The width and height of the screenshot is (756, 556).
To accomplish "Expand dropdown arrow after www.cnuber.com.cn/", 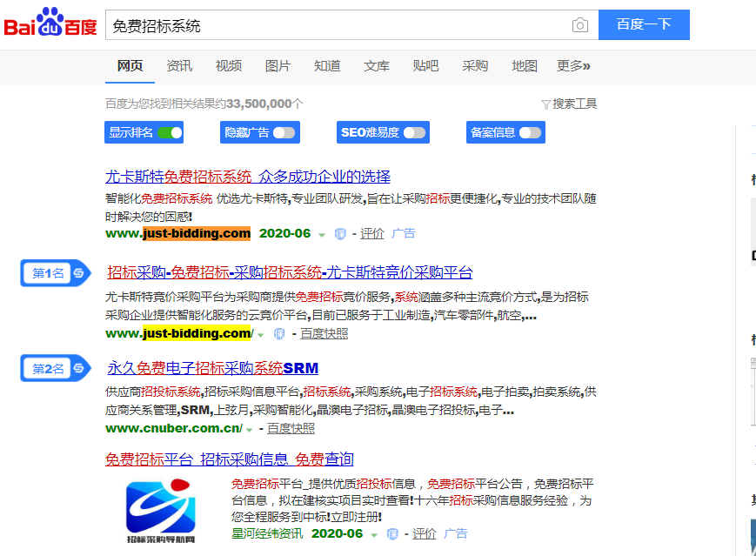I will 250,430.
